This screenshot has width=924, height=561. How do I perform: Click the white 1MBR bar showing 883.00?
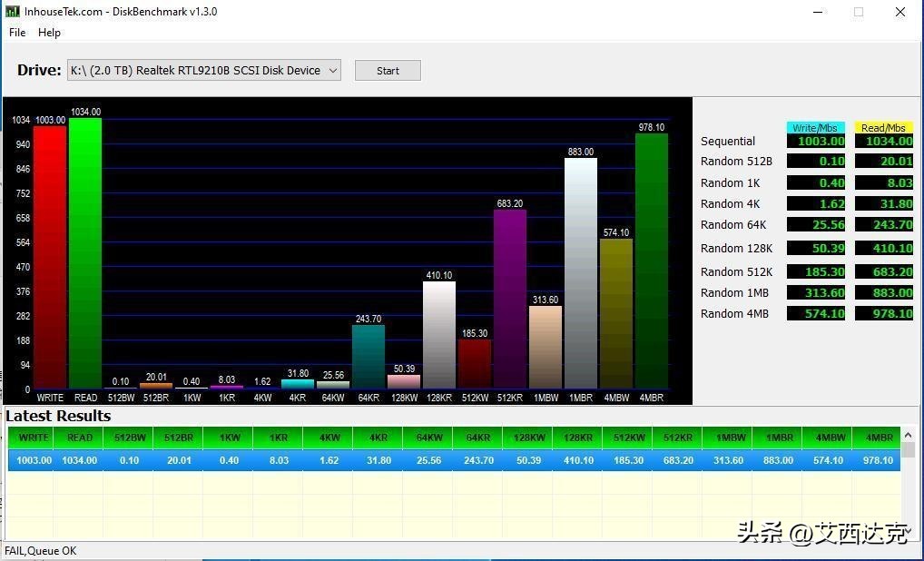pos(580,274)
